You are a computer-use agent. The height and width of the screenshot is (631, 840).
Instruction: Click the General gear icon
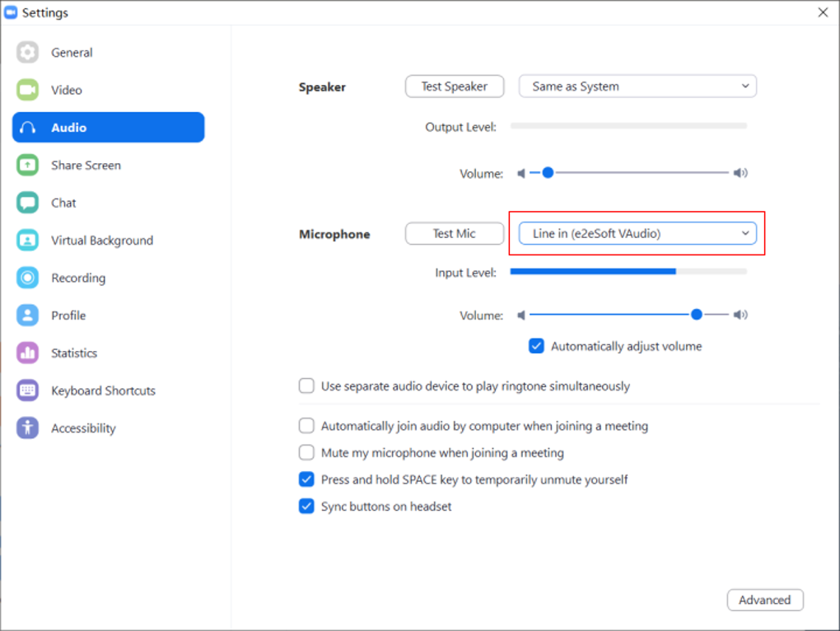pyautogui.click(x=28, y=53)
